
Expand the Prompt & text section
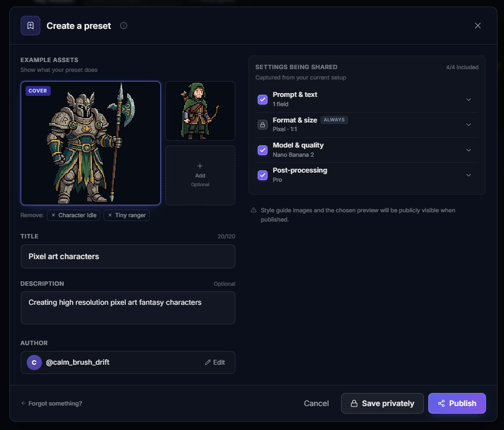pos(469,99)
